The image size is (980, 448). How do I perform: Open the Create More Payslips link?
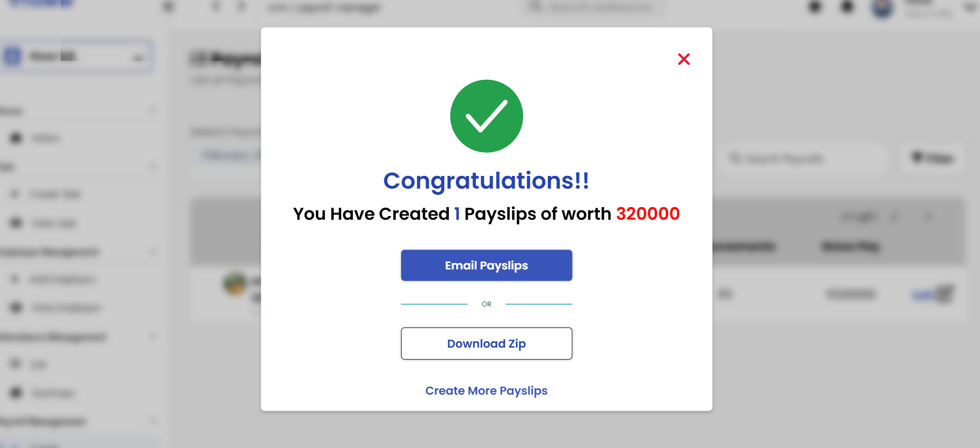tap(486, 391)
